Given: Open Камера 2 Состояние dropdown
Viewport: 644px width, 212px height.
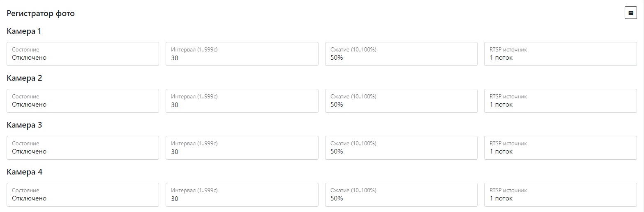Looking at the screenshot, I should 83,101.
